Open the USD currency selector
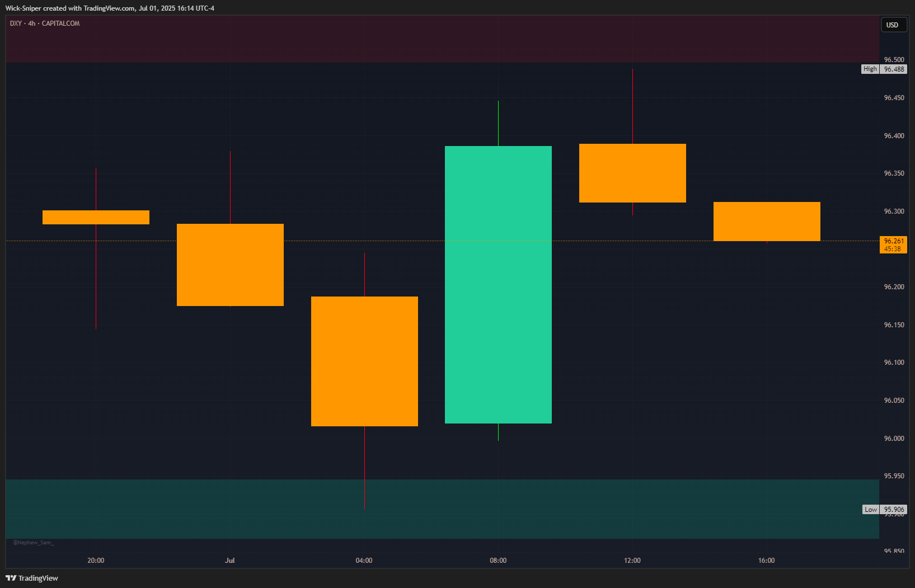This screenshot has height=588, width=915. pyautogui.click(x=893, y=25)
